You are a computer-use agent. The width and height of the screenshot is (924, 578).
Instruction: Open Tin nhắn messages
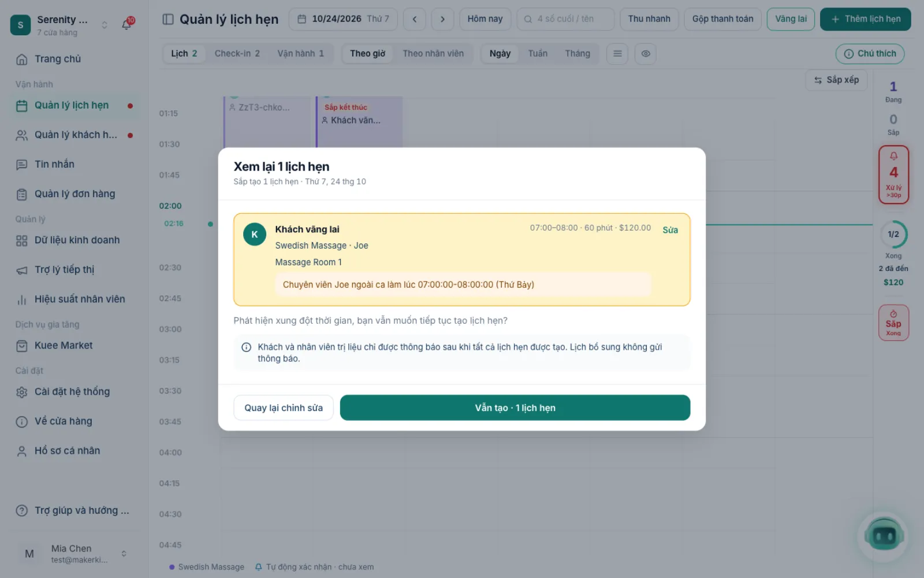tap(74, 165)
